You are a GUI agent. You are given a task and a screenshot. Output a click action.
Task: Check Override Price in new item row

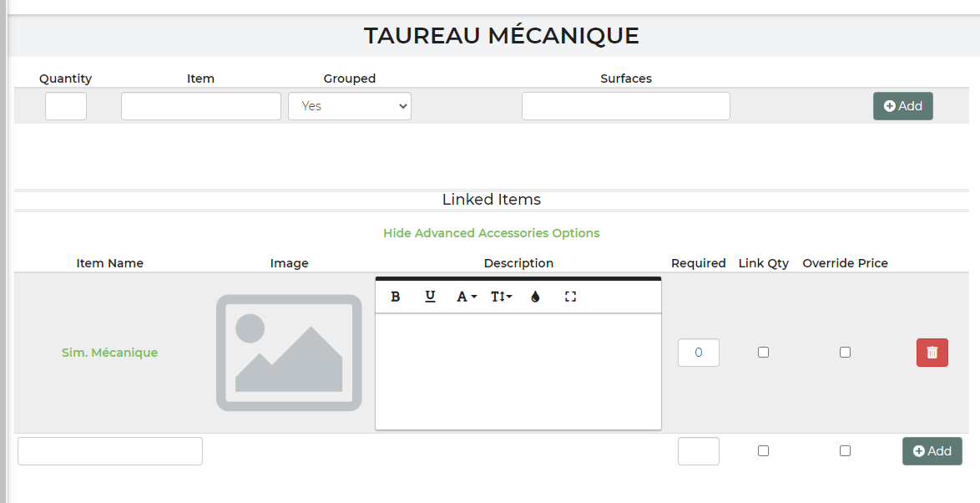(845, 451)
